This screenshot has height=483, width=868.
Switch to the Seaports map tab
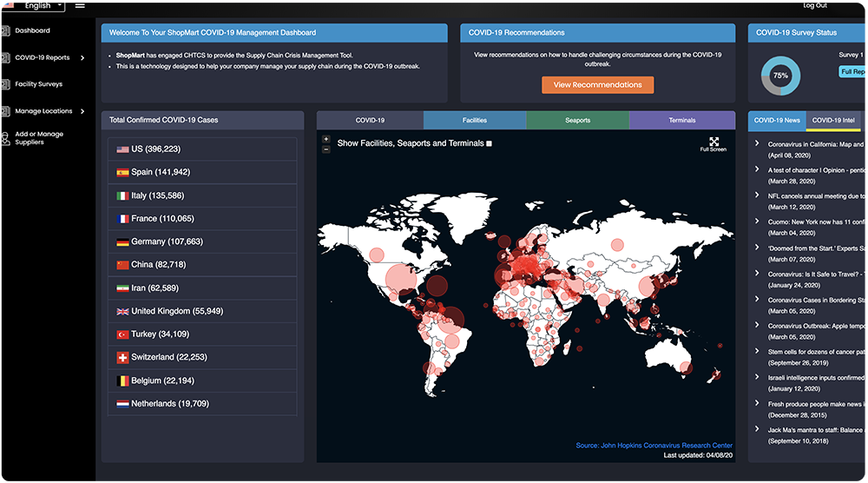(577, 120)
